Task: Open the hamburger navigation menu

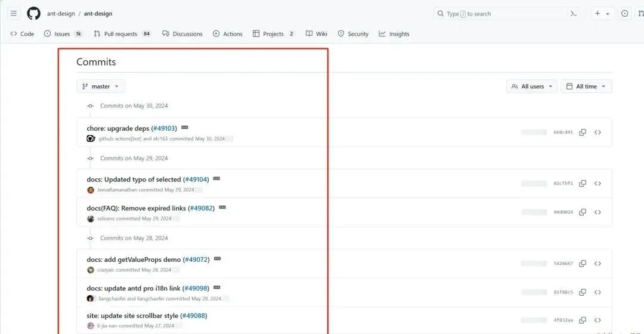Action: (x=14, y=14)
